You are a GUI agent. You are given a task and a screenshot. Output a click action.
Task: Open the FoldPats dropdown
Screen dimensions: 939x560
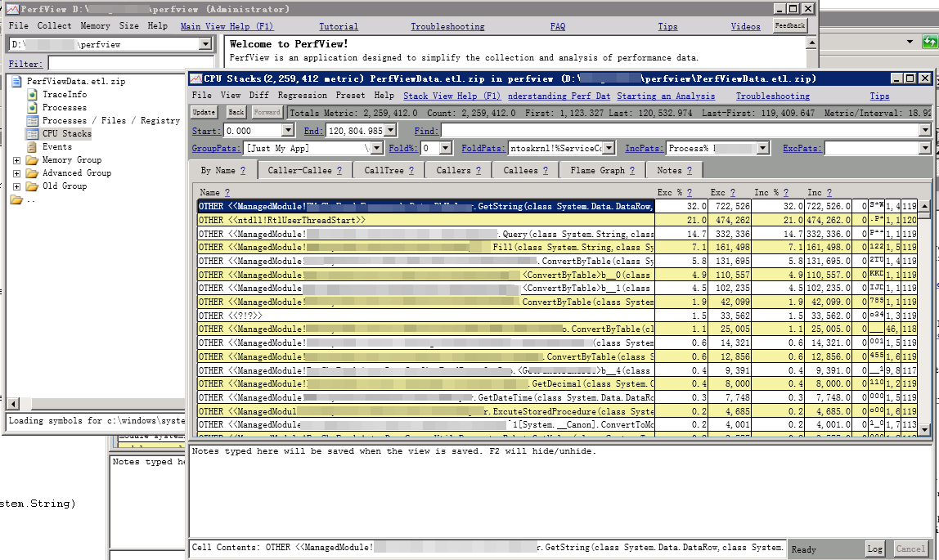click(609, 148)
